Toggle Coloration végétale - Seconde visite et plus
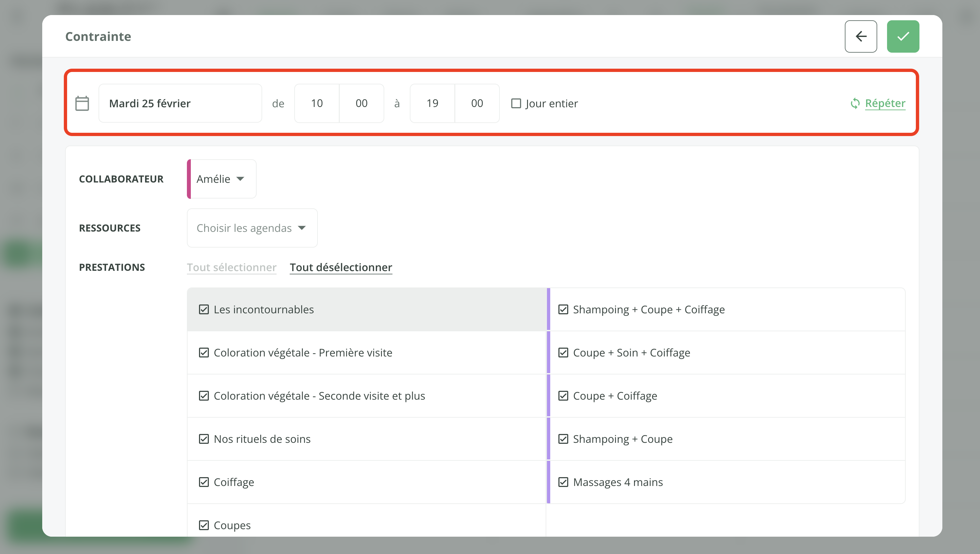Viewport: 980px width, 554px height. [204, 395]
